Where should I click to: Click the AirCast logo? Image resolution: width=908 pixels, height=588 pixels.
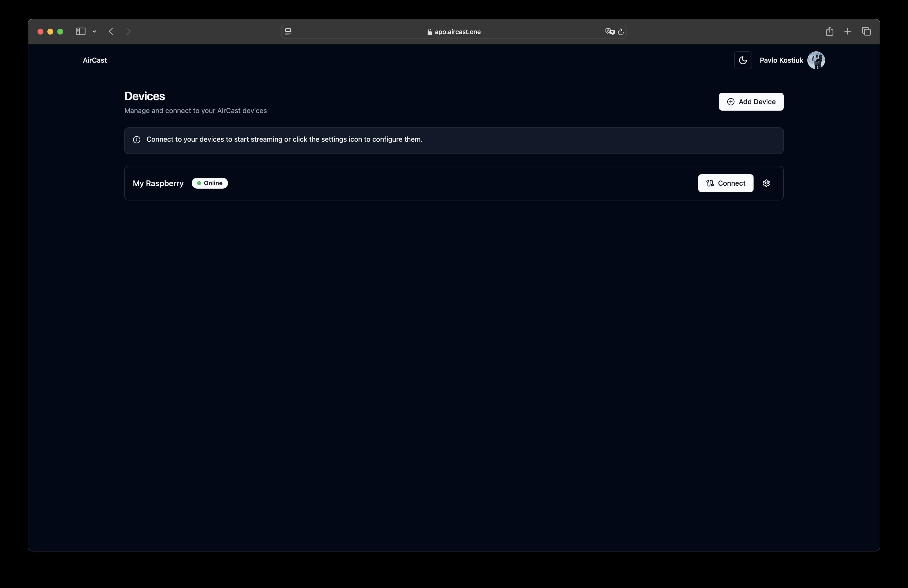(x=95, y=60)
